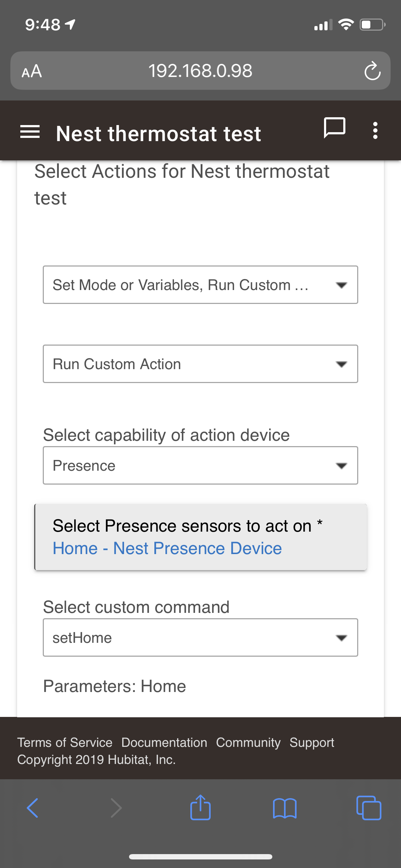The height and width of the screenshot is (868, 401).
Task: Show open Safari tabs icon
Action: (369, 808)
